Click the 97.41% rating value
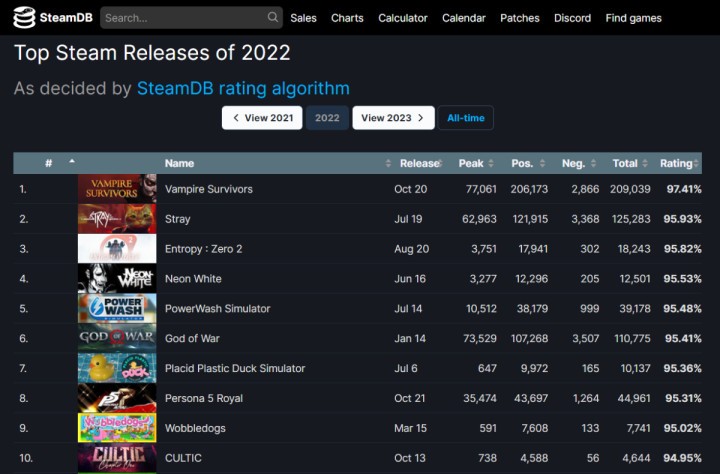 click(x=684, y=189)
